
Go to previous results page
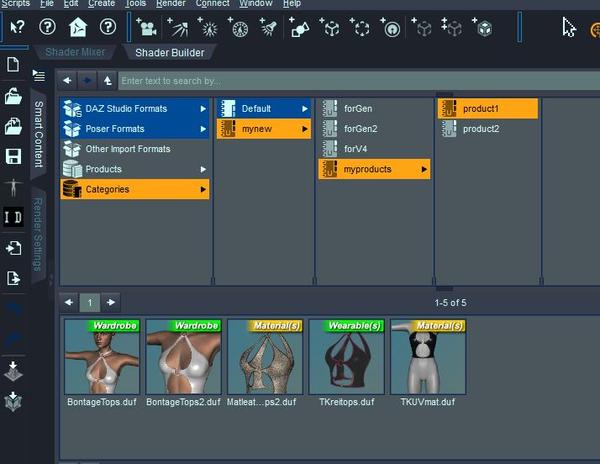[69, 303]
